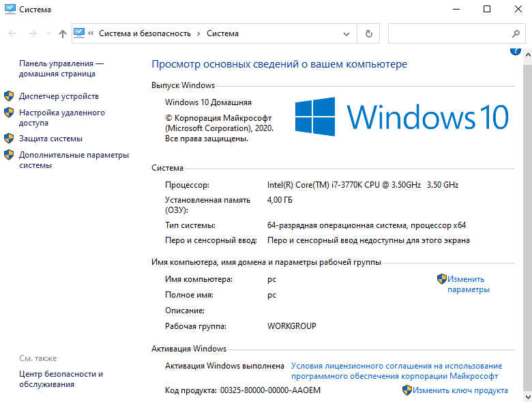Screen dimensions: 532x402
Task: Click shield icon beside 'Дополнительные параметры системы'
Action: click(9, 155)
